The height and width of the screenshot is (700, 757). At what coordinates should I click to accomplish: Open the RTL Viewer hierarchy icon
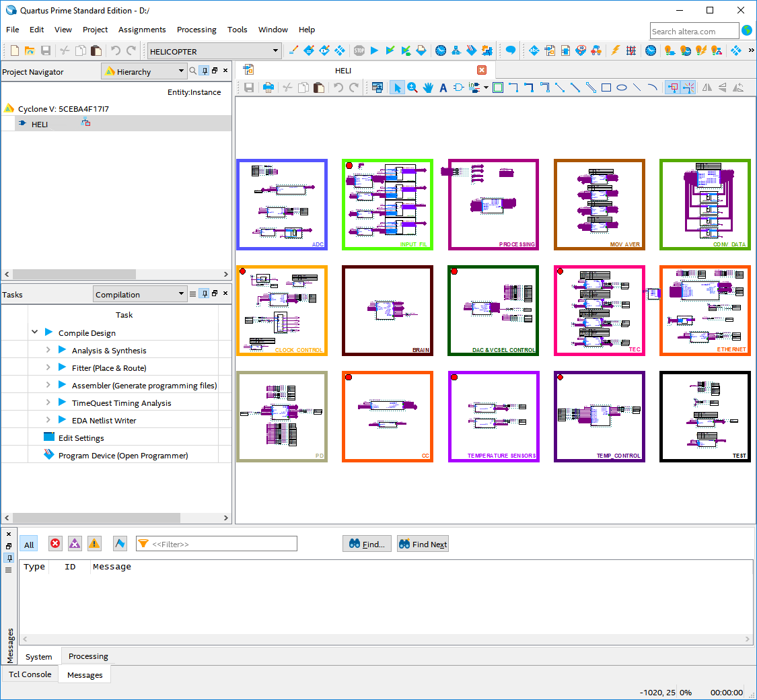tap(456, 50)
